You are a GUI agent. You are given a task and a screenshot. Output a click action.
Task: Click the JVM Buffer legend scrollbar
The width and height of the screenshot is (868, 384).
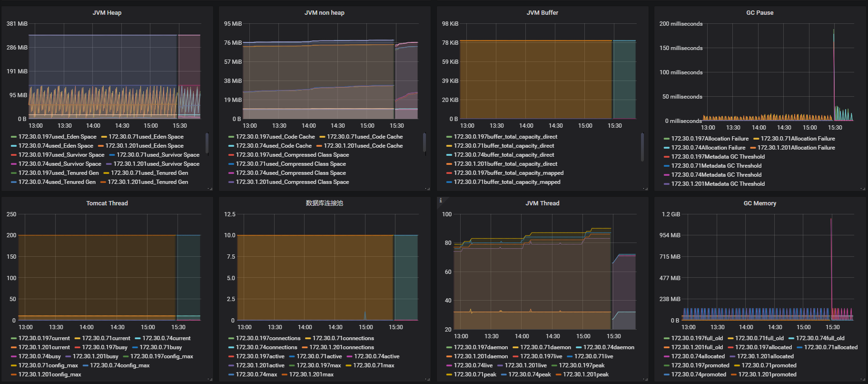click(x=642, y=147)
